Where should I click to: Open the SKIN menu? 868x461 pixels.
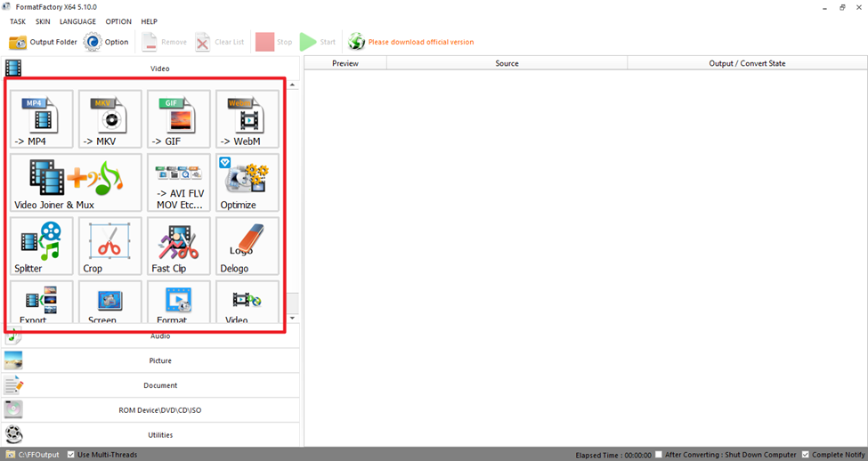[43, 21]
